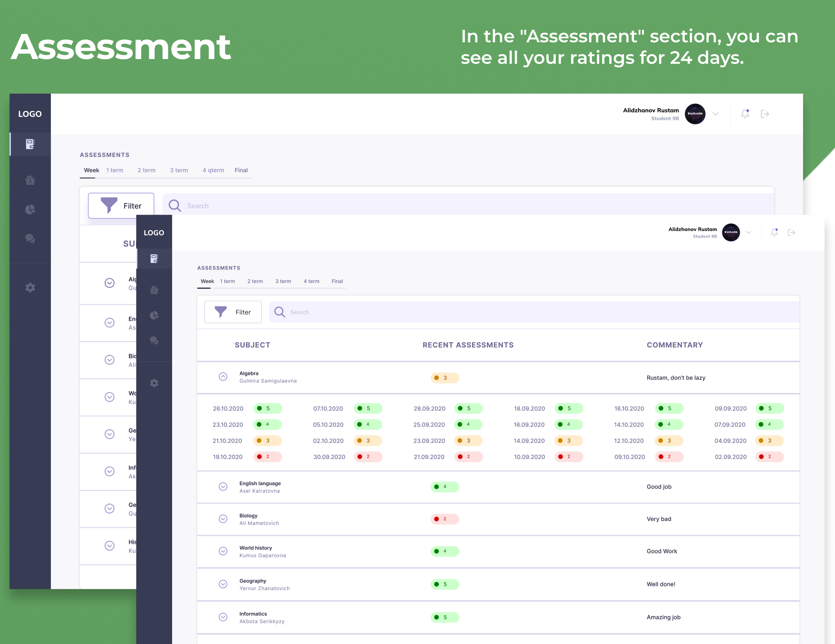
Task: Click the search magnifier icon in back window
Action: tap(175, 206)
